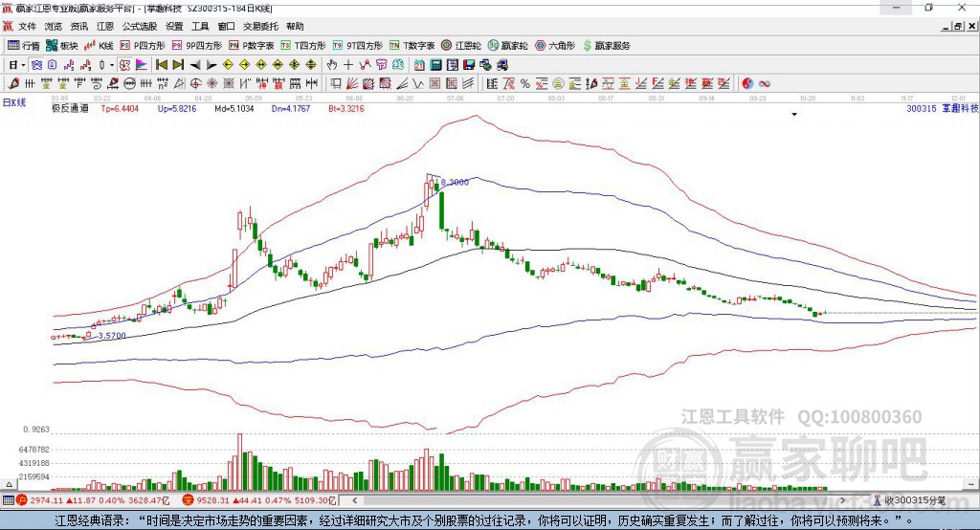The image size is (980, 530).
Task: Click the blue infinity loop icon
Action: coord(765,84)
